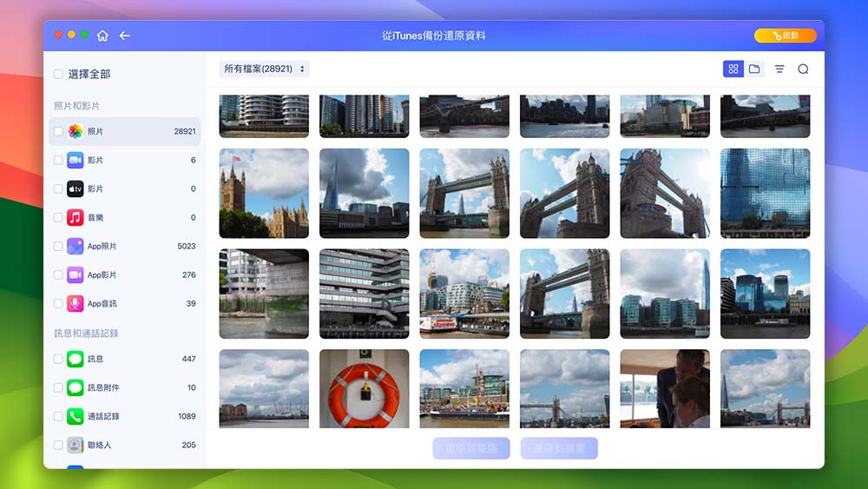
Task: Check the 照片 row checkbox
Action: pyautogui.click(x=58, y=131)
